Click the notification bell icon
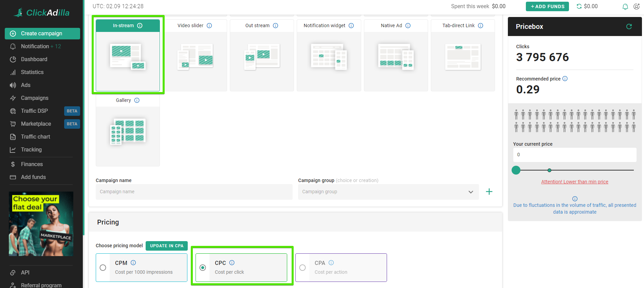This screenshot has width=644, height=288. point(625,7)
